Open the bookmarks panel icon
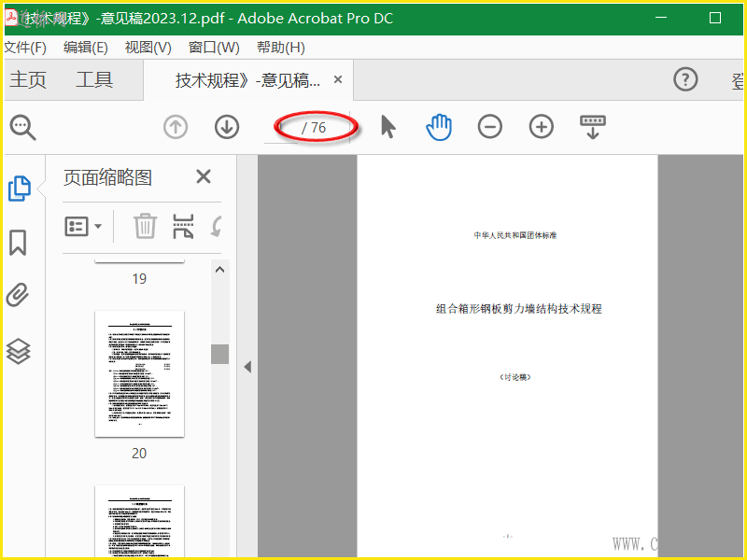747x560 pixels. tap(18, 243)
